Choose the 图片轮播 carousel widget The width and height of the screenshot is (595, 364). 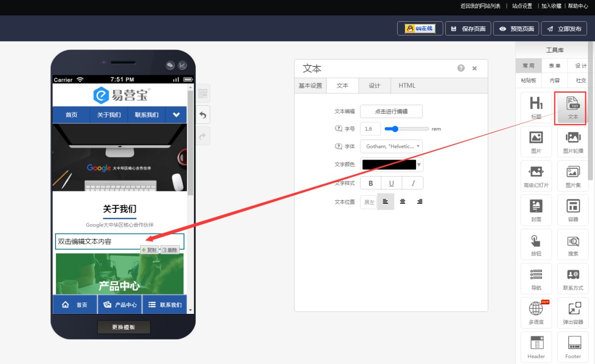(x=573, y=141)
